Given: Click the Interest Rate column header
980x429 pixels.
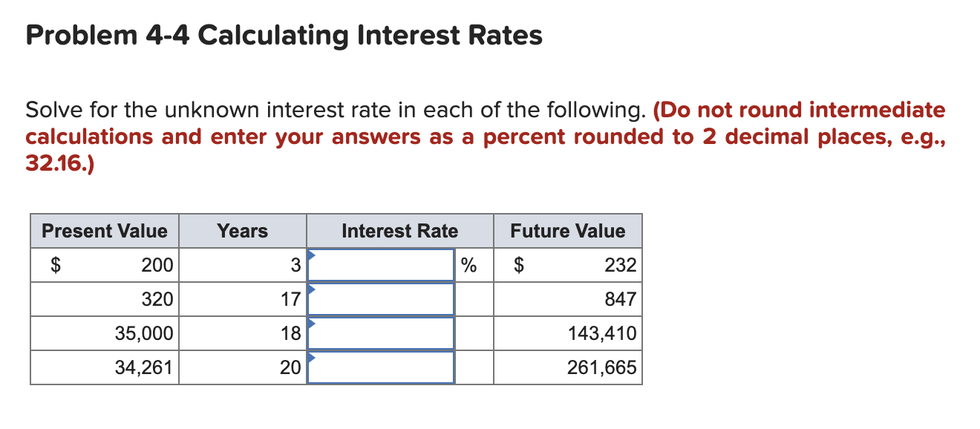Looking at the screenshot, I should (x=399, y=231).
